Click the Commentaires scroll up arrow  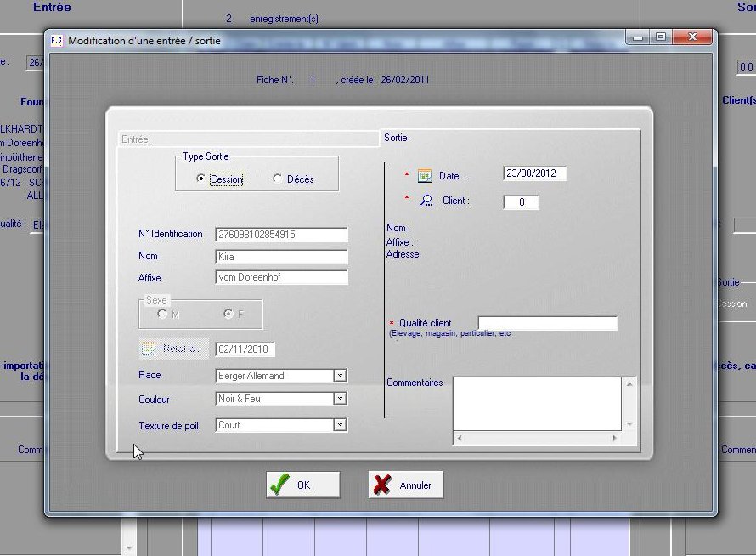pyautogui.click(x=629, y=385)
